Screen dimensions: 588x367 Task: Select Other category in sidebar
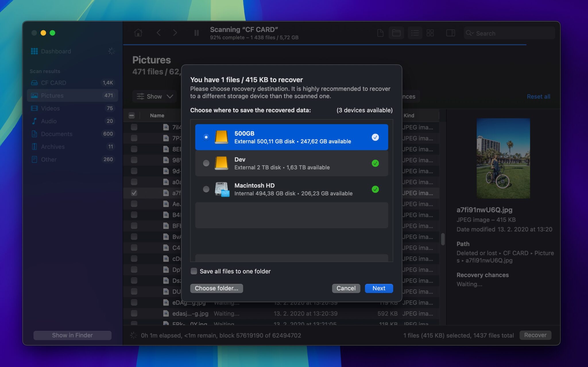coord(72,160)
